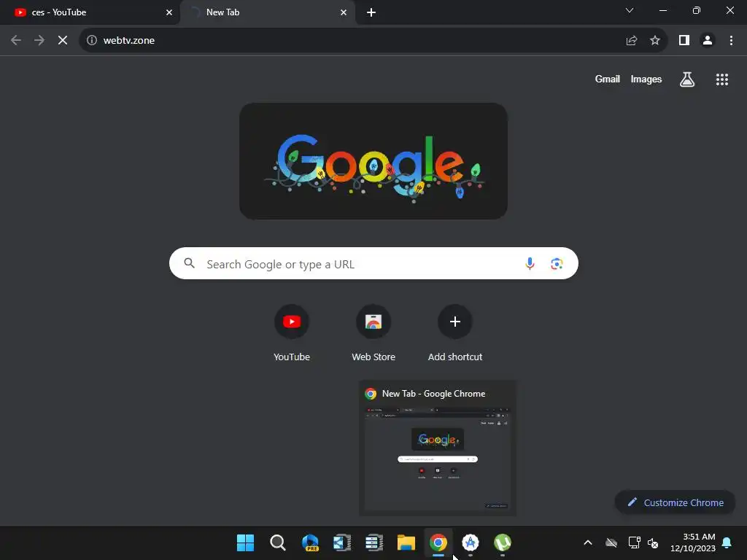Screen dimensions: 747x560
Task: Open Images link
Action: [646, 79]
